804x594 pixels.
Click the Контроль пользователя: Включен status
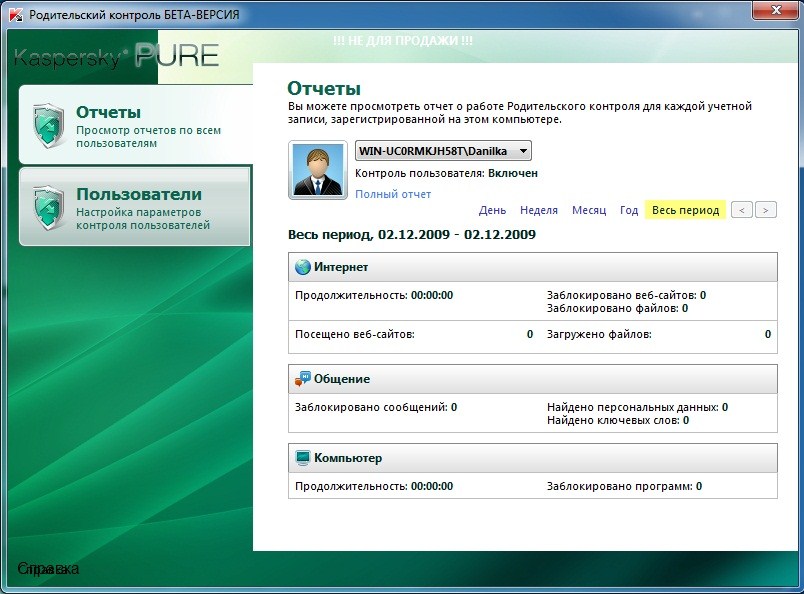446,173
